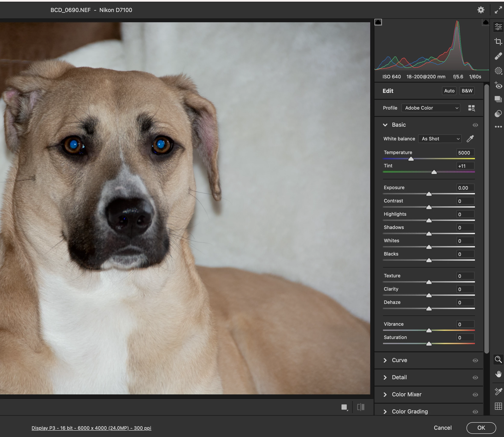Click the Exposure slider handle
This screenshot has width=504, height=437.
click(x=429, y=194)
